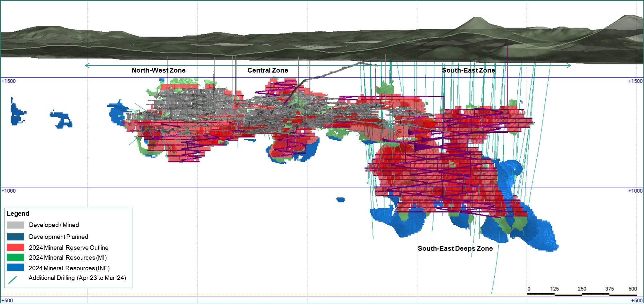Image resolution: width=644 pixels, height=304 pixels.
Task: Click the green 2024 Mineral Resources (MI) swatch
Action: coord(15,258)
